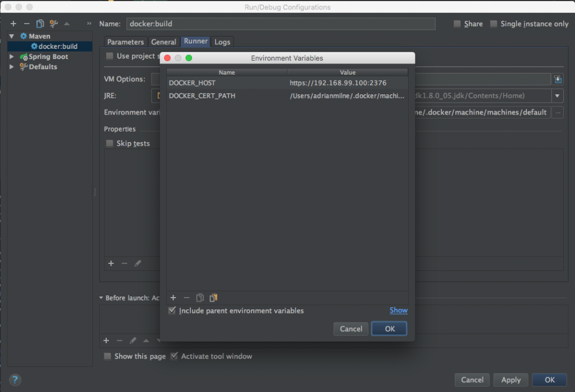
Task: Add a new environment variable with the plus icon
Action: pos(173,298)
